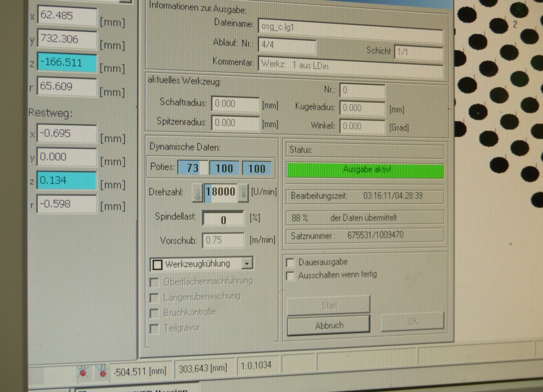The image size is (543, 392).
Task: Open the Werkzeugkühlung dropdown arrow
Action: 248,263
